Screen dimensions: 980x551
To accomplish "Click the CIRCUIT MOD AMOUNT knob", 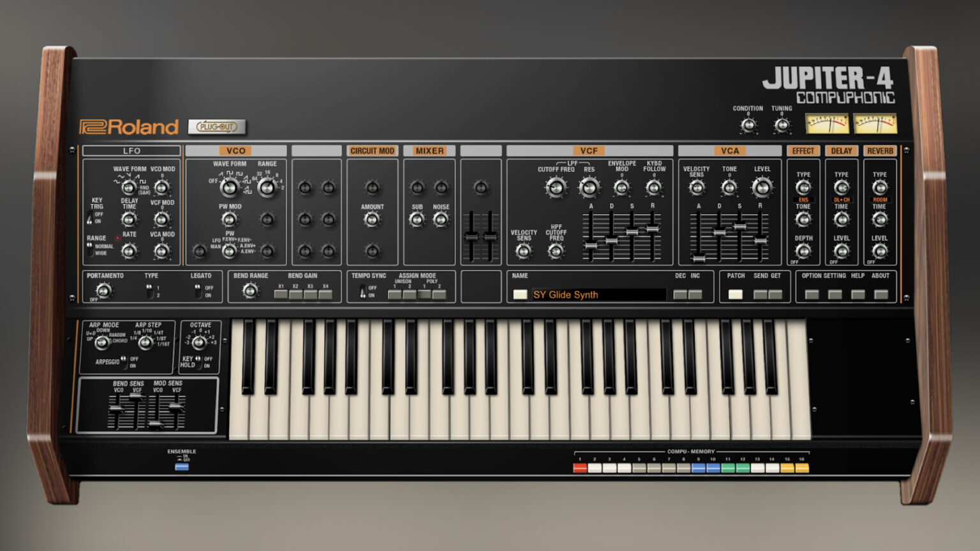I will pos(372,219).
